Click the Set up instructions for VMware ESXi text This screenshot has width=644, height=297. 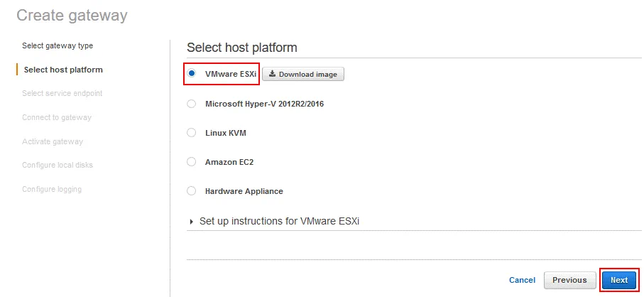click(x=279, y=222)
